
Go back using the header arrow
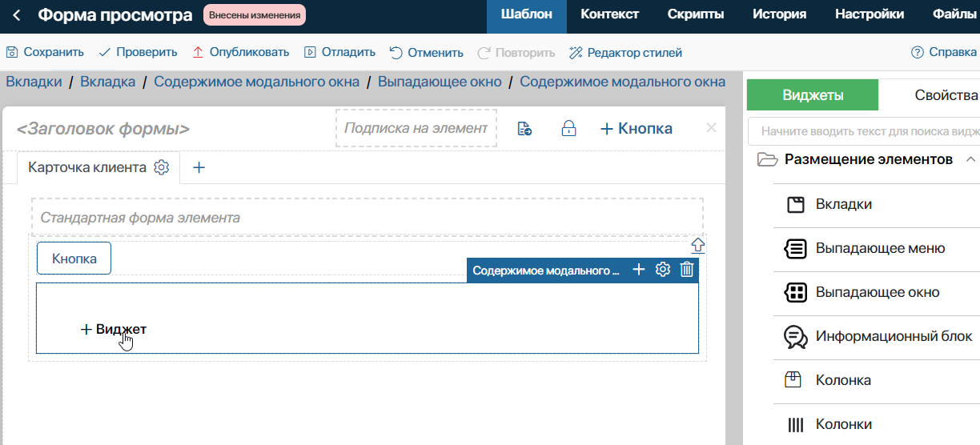click(x=17, y=15)
